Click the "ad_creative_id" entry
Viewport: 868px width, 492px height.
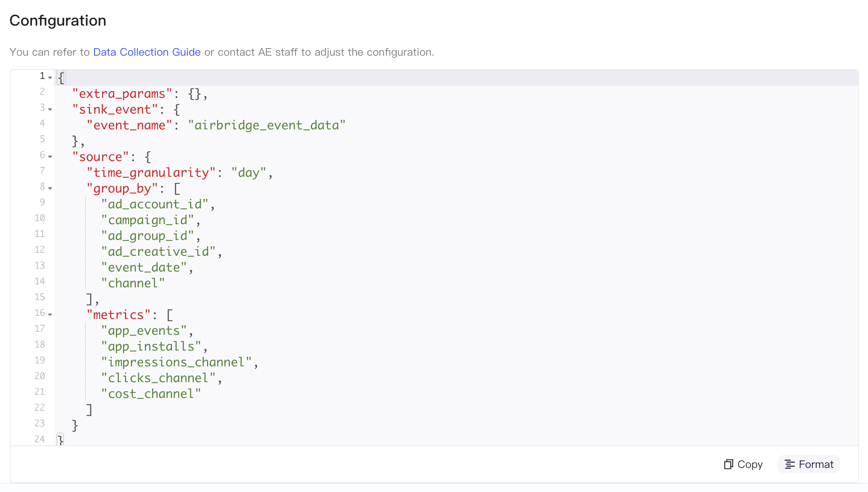[x=158, y=252]
